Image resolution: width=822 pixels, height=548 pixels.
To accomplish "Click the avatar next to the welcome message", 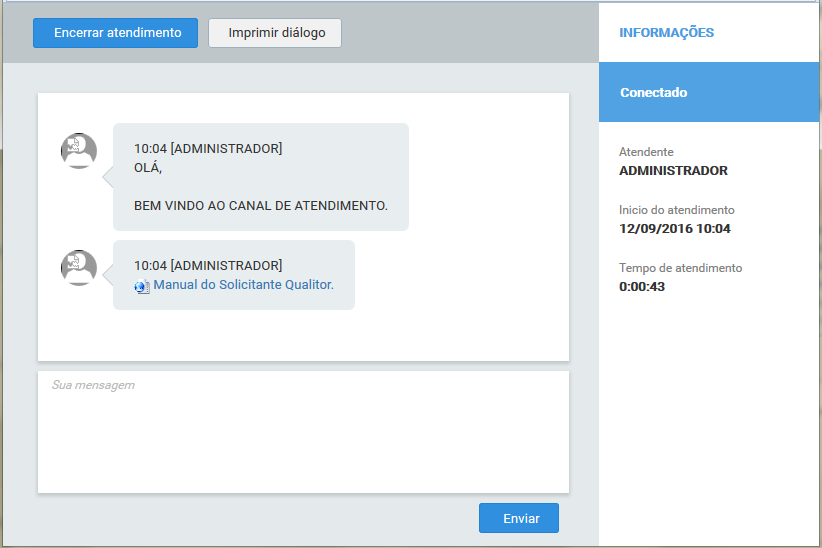I will click(x=79, y=151).
